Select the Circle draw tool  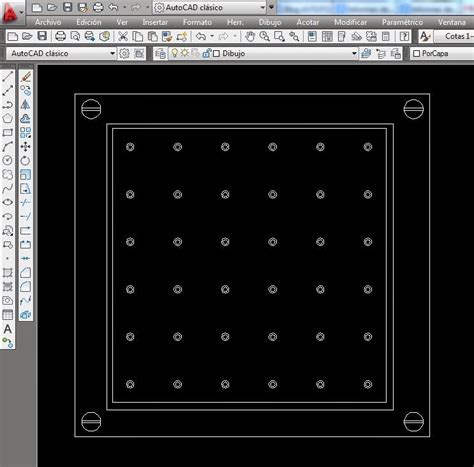(x=7, y=160)
